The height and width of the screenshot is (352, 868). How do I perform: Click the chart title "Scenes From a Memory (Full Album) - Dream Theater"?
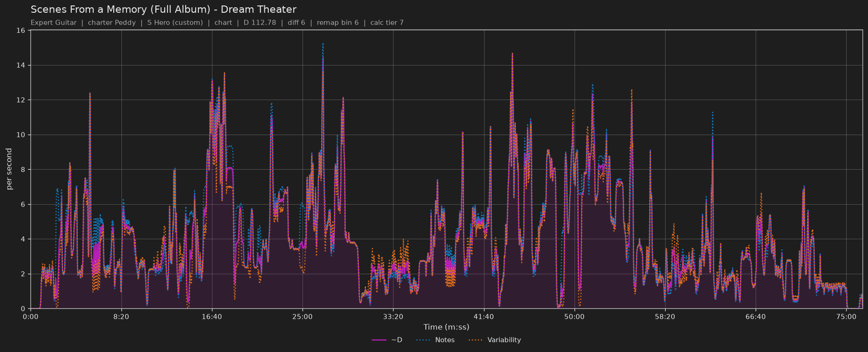pyautogui.click(x=163, y=10)
